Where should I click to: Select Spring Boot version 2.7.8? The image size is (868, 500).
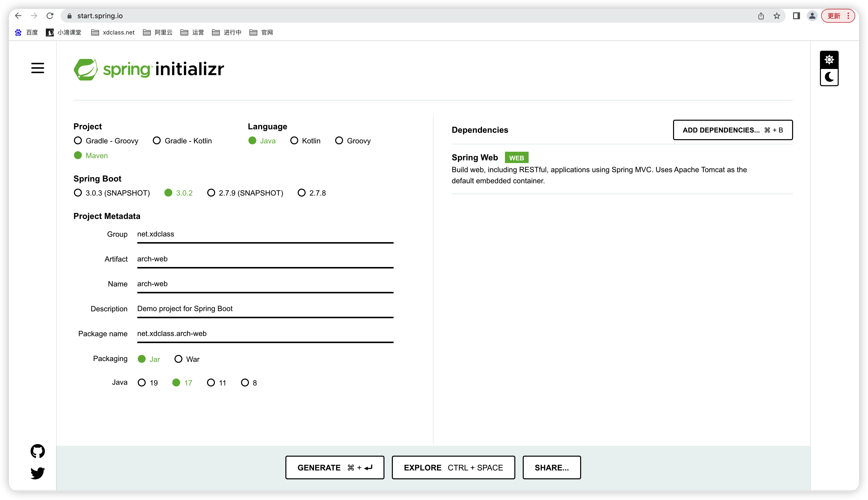[301, 193]
